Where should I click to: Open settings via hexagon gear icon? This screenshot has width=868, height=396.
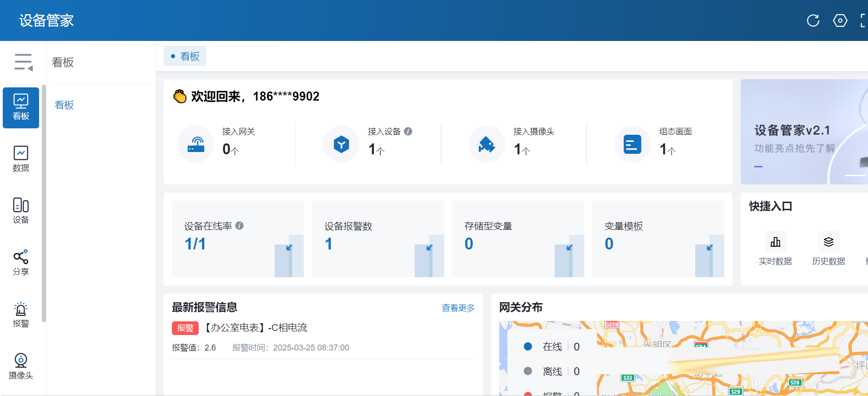point(840,20)
